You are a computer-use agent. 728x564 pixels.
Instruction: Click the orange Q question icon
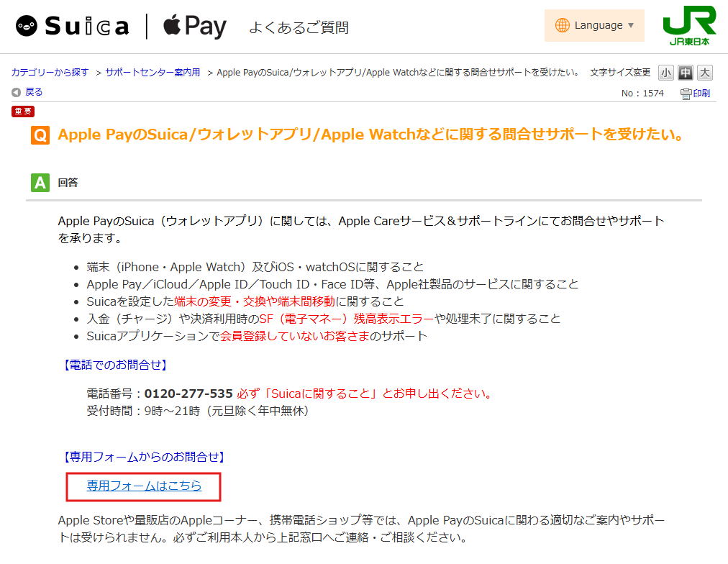point(40,135)
